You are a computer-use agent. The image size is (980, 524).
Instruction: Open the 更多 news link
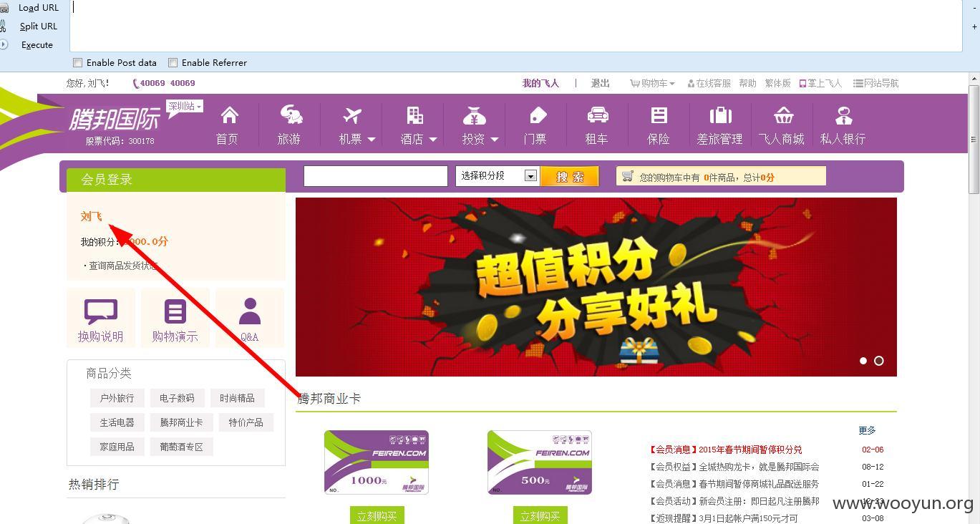click(x=867, y=430)
